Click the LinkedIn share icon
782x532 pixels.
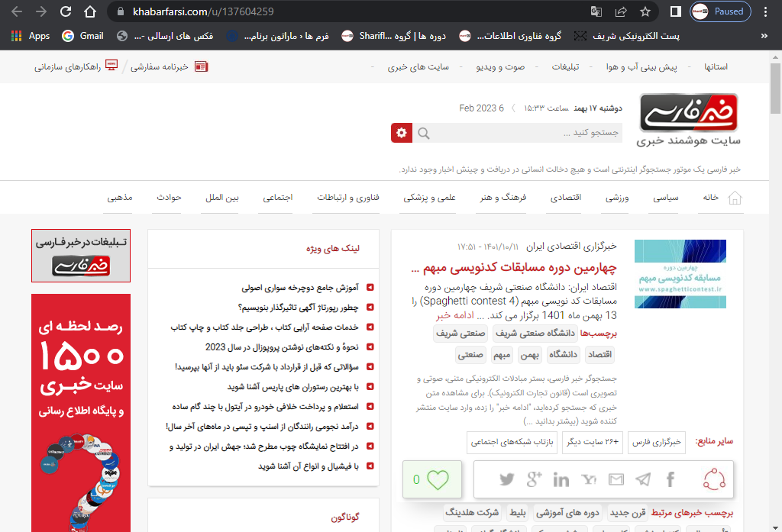tap(561, 479)
